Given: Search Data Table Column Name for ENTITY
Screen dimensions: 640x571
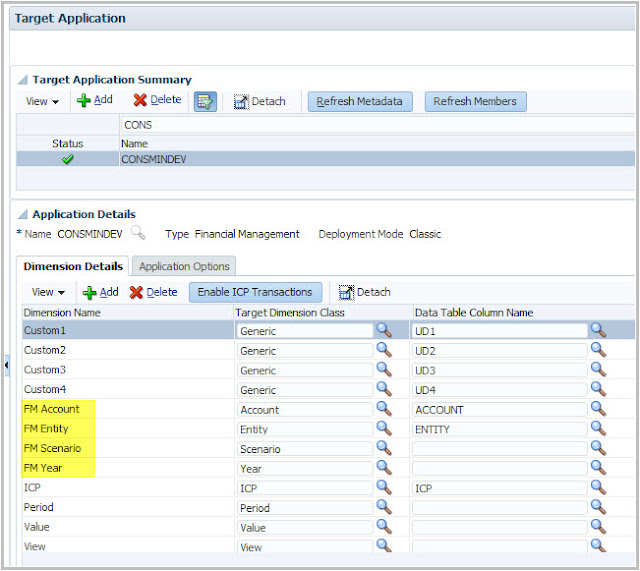Looking at the screenshot, I should pyautogui.click(x=598, y=428).
